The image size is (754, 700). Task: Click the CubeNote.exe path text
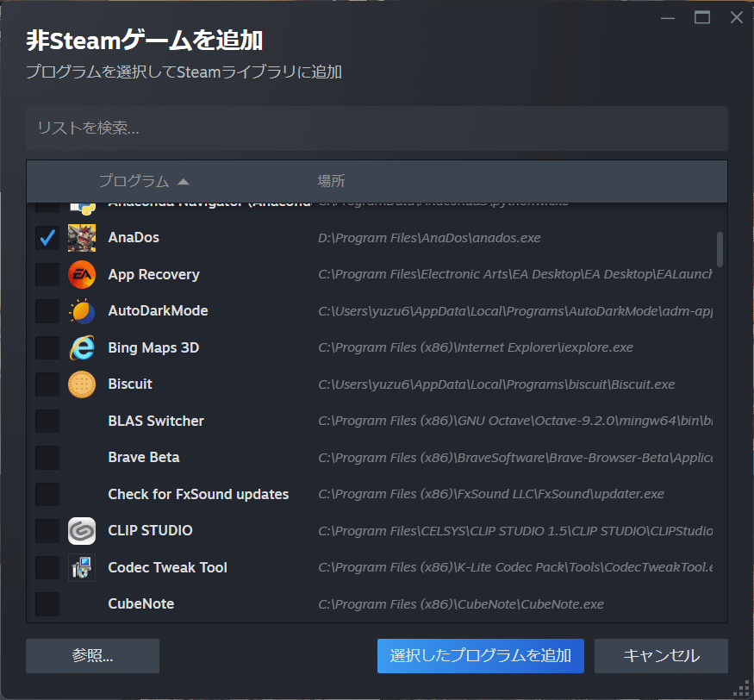[x=461, y=604]
